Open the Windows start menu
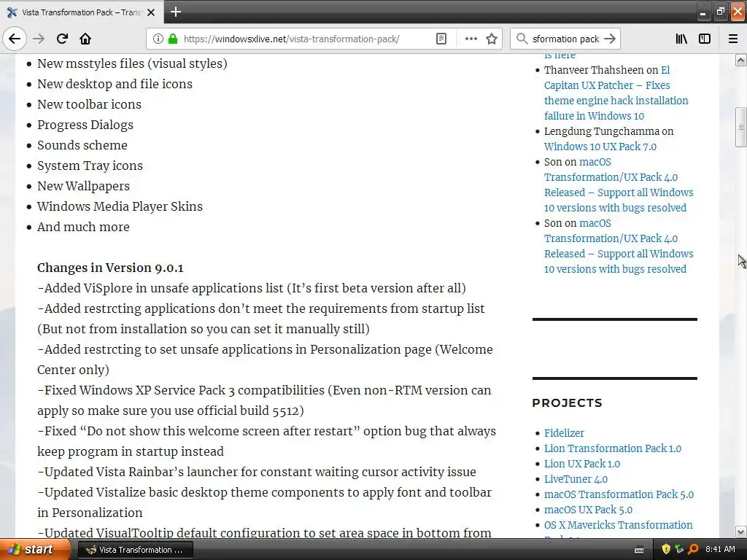This screenshot has width=747, height=560. coord(35,550)
